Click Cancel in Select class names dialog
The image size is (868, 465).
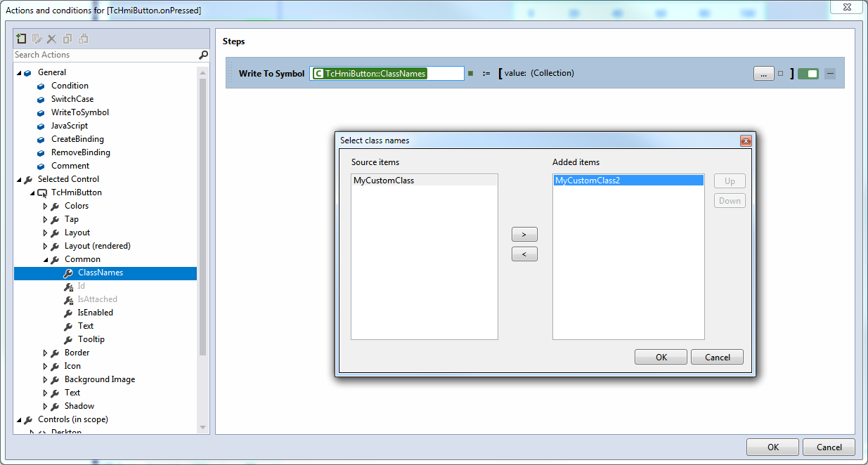[717, 357]
